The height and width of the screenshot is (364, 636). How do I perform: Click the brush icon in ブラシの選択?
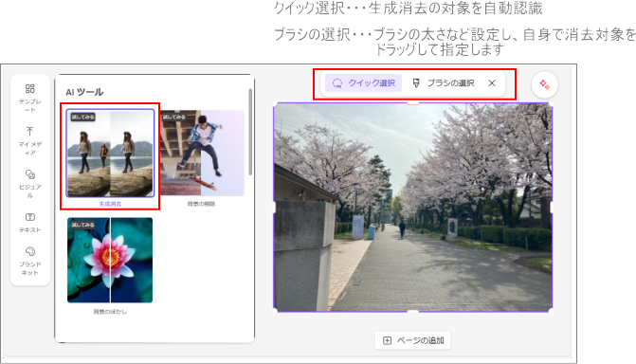point(416,83)
